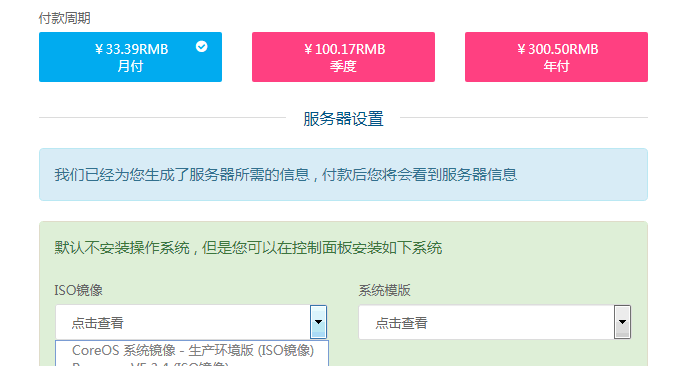Open the 系统模版 dropdown box

coord(494,322)
